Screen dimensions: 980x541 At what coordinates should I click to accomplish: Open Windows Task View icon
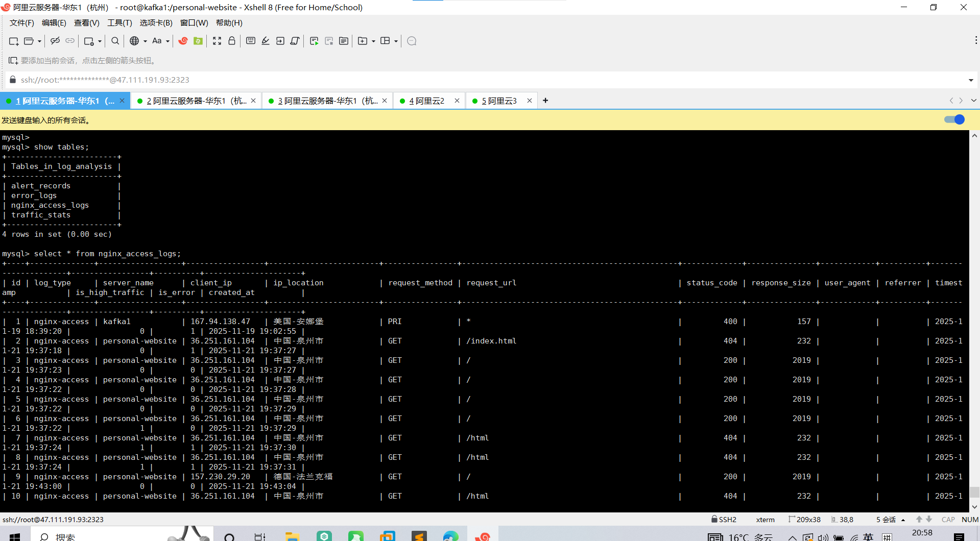(260, 536)
